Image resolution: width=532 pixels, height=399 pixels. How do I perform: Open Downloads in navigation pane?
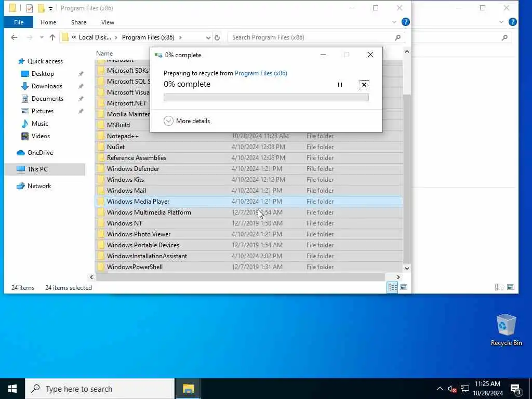[x=47, y=86]
